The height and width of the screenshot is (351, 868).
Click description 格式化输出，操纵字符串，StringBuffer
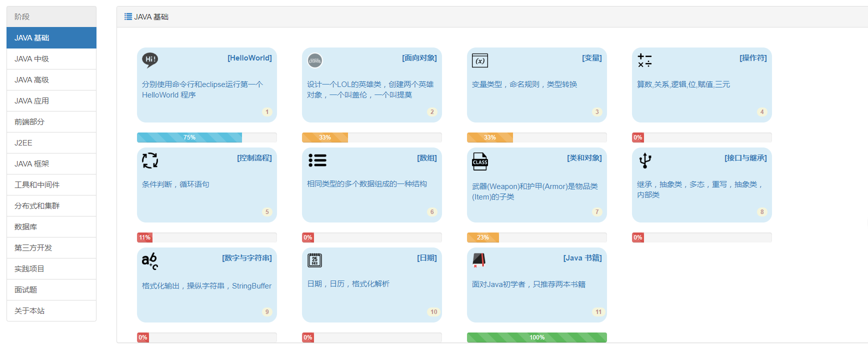pos(206,286)
